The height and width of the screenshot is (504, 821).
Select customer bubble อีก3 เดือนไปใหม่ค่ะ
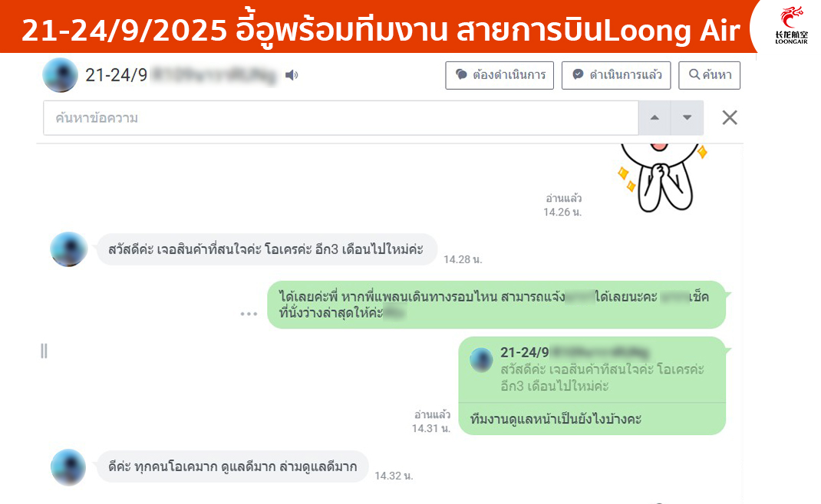pos(266,249)
